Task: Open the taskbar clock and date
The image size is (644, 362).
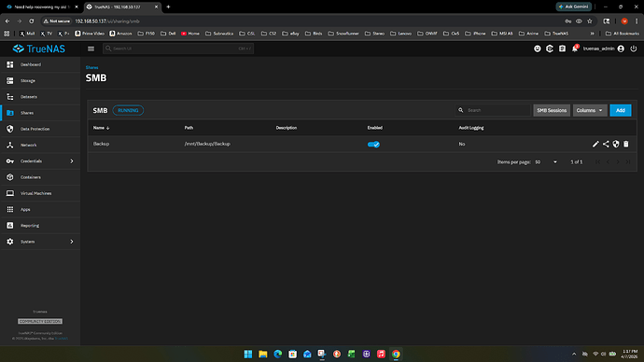Action: (x=630, y=355)
